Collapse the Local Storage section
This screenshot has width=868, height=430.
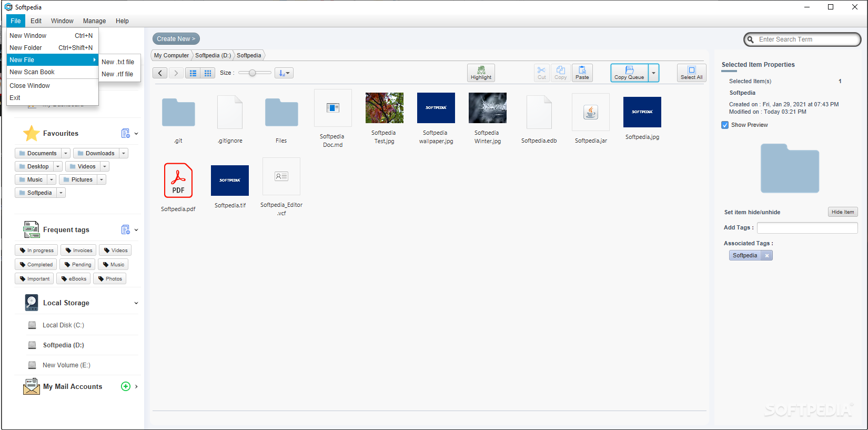pos(136,303)
